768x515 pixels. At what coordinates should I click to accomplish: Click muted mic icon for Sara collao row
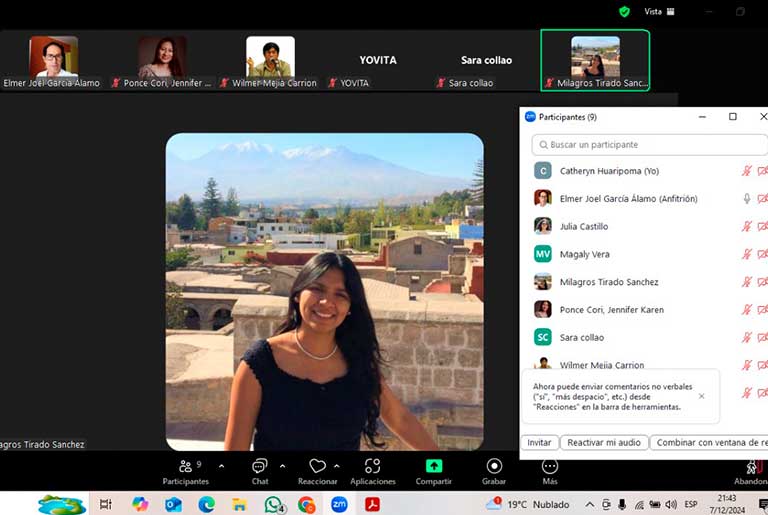click(x=746, y=337)
